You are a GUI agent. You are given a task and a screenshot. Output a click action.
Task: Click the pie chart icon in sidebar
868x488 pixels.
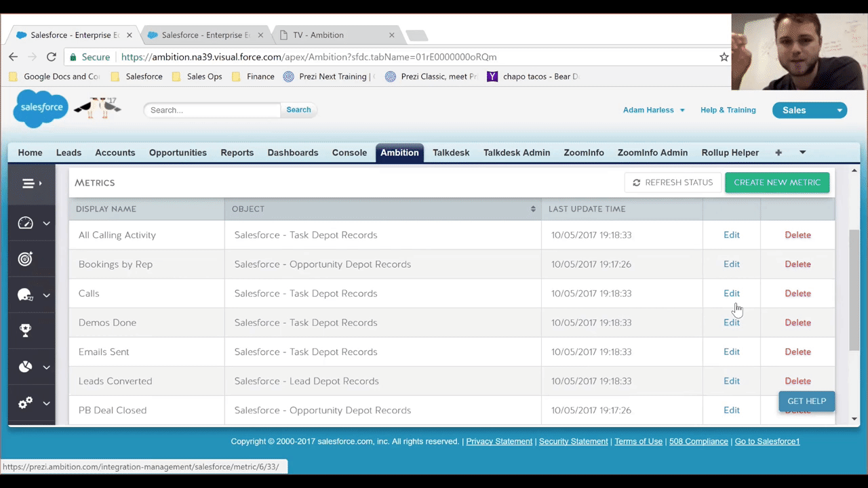pyautogui.click(x=25, y=367)
